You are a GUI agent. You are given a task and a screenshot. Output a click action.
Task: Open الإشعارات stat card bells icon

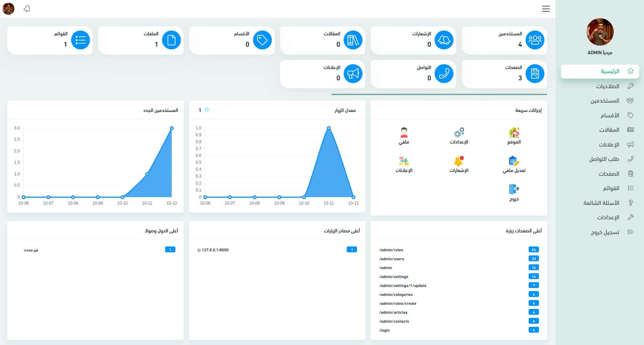(444, 40)
